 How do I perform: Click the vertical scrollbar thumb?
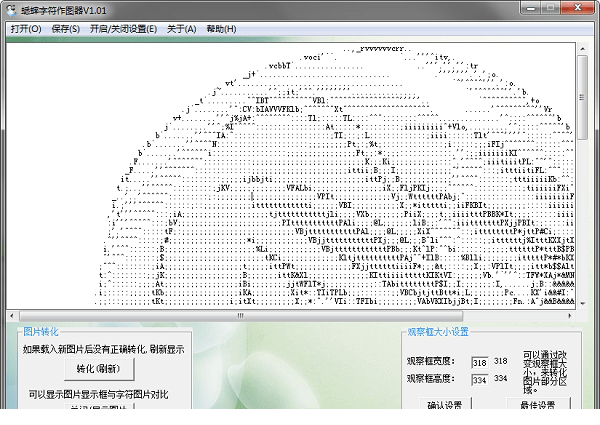pyautogui.click(x=582, y=97)
